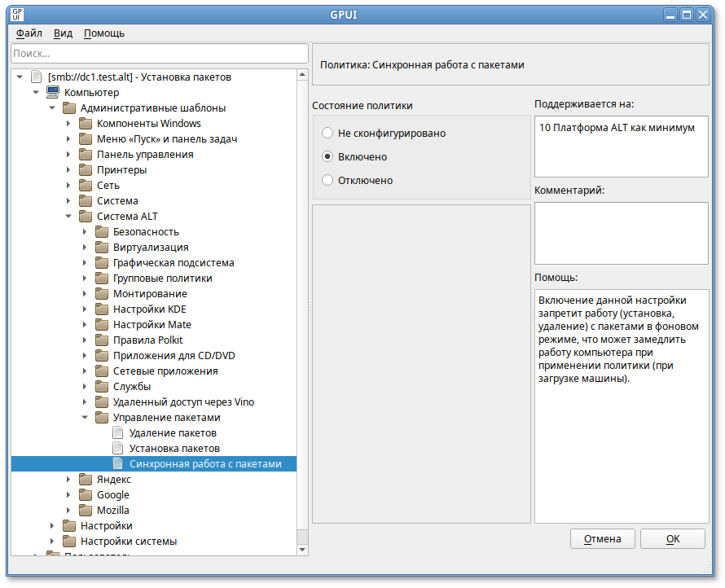The height and width of the screenshot is (588, 725).
Task: Click the Компьютер computer icon in tree
Action: click(x=53, y=92)
